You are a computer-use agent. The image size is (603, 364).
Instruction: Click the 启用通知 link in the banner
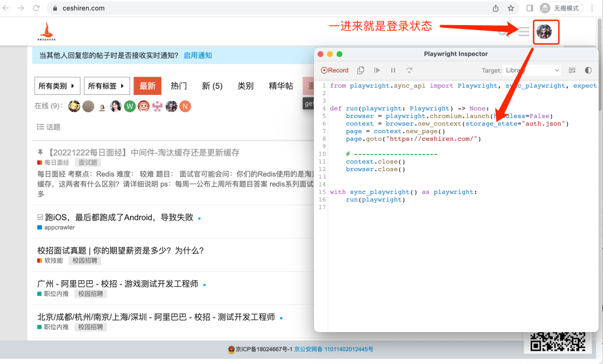tap(197, 56)
